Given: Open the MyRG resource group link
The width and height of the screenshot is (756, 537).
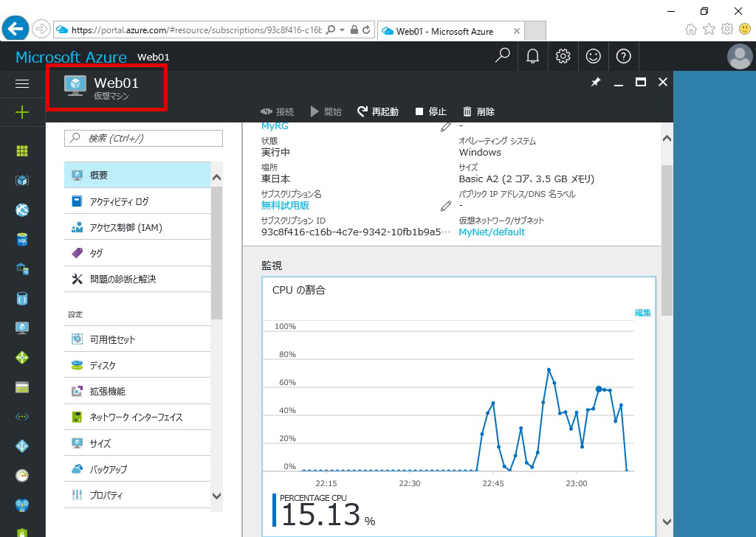Looking at the screenshot, I should point(275,127).
